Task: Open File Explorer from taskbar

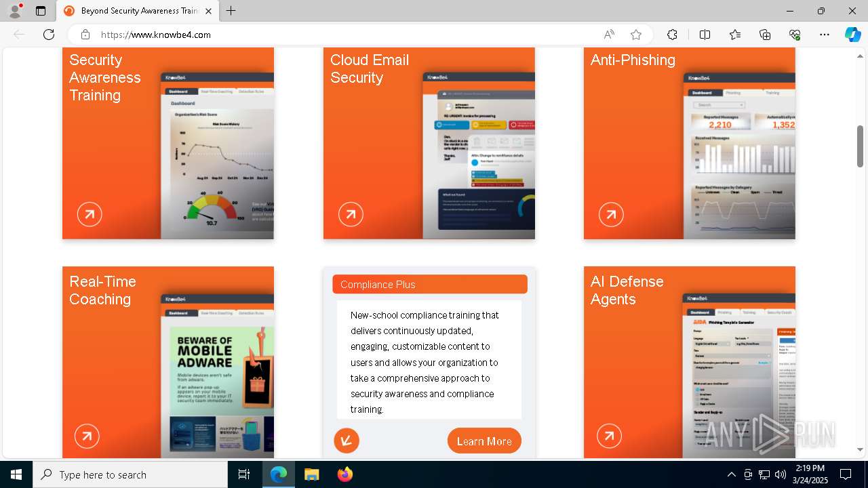Action: coord(311,474)
